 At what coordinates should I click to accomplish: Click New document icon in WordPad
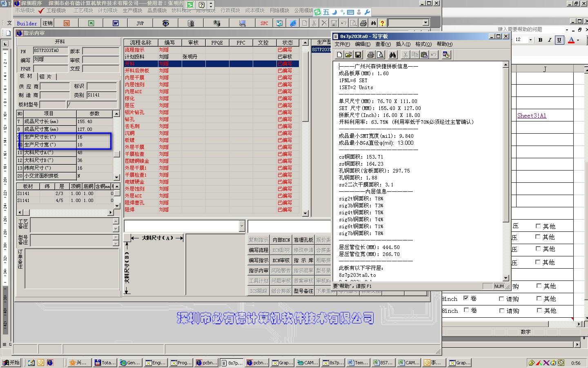pyautogui.click(x=339, y=55)
